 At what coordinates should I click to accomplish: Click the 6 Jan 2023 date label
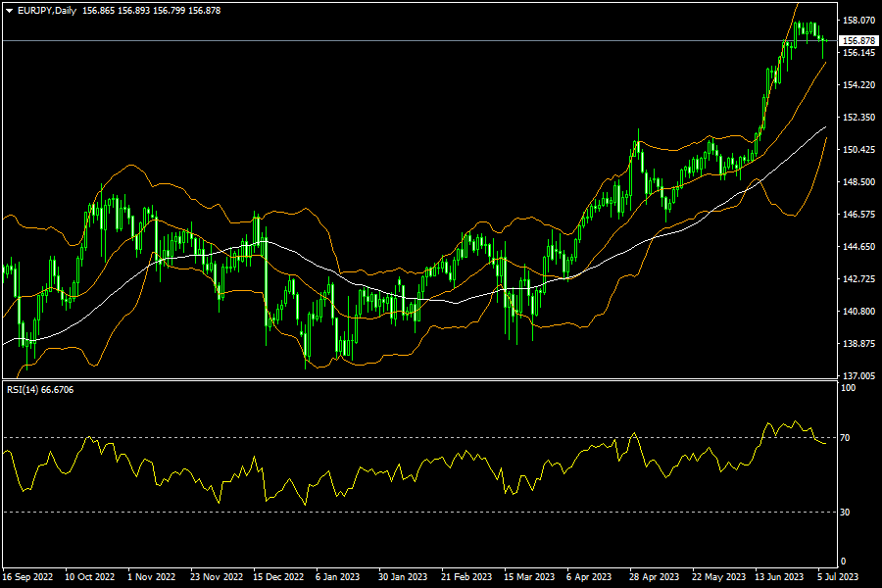337,577
